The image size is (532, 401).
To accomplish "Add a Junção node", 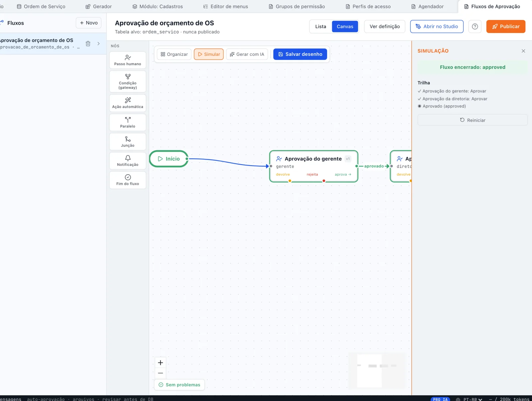I will (x=128, y=142).
